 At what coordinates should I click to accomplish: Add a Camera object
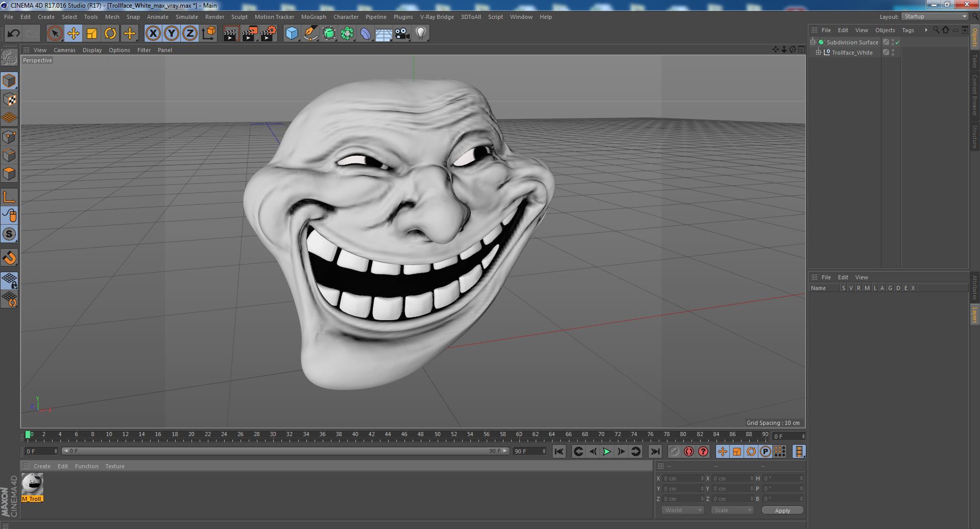point(402,34)
